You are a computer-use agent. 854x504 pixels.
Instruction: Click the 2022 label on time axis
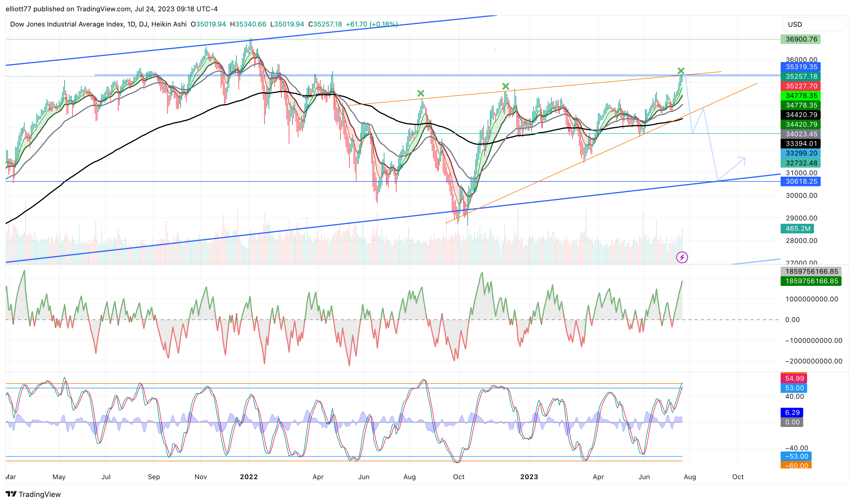(249, 477)
